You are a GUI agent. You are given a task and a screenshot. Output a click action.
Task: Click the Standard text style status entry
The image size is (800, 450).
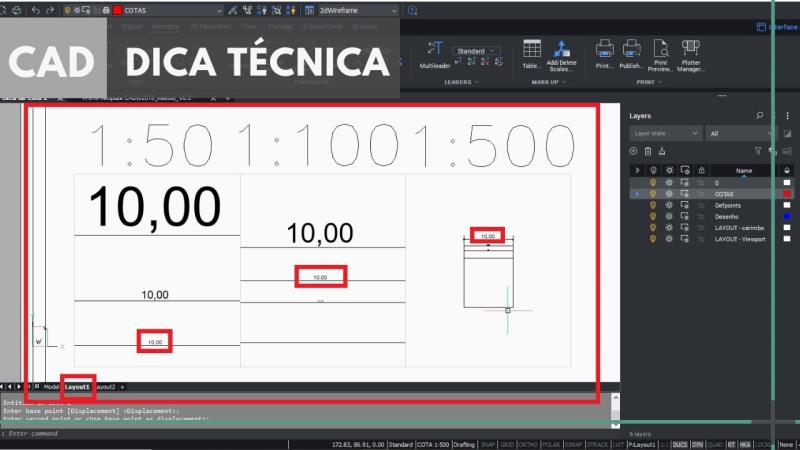click(x=401, y=445)
